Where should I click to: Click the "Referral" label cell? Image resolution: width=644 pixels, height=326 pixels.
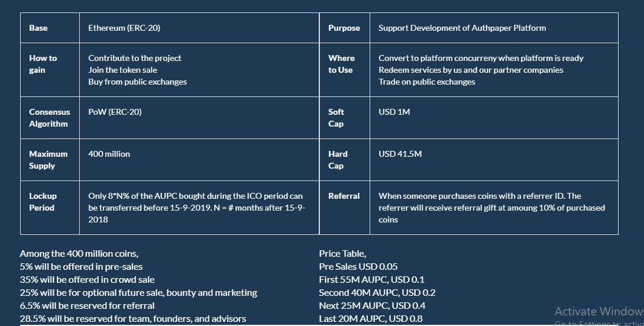[x=344, y=196]
